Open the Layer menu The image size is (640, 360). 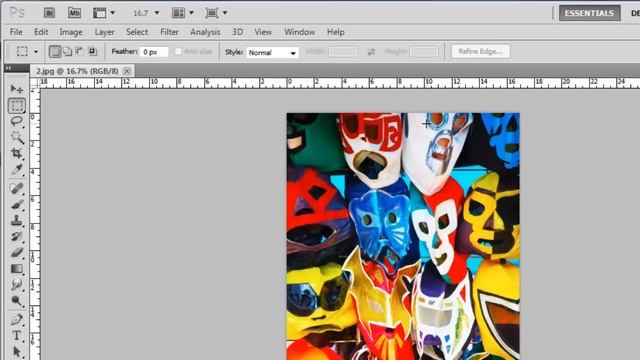point(104,32)
